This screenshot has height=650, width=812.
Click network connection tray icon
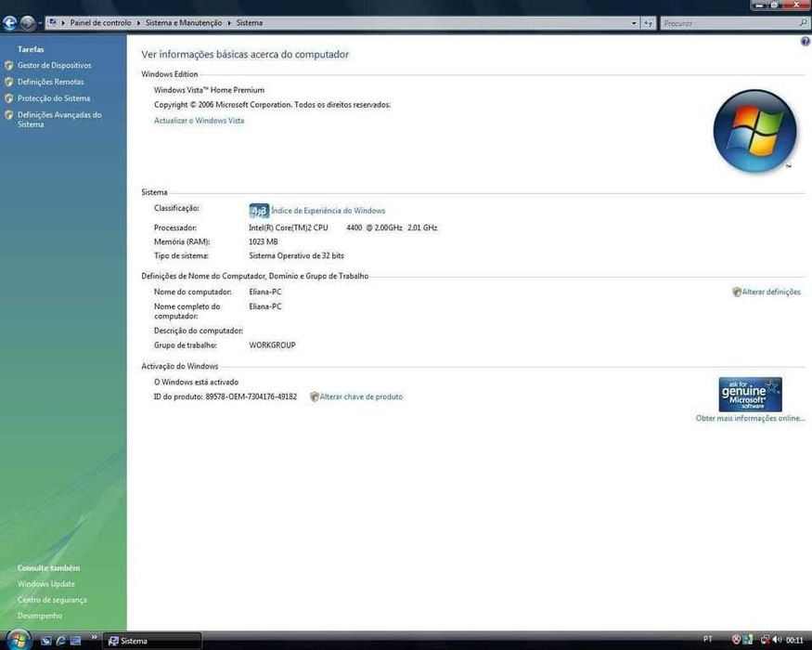pos(765,640)
